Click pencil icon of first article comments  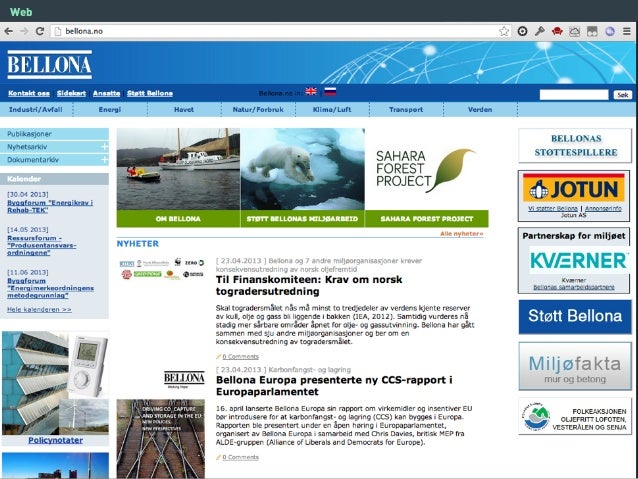(218, 357)
